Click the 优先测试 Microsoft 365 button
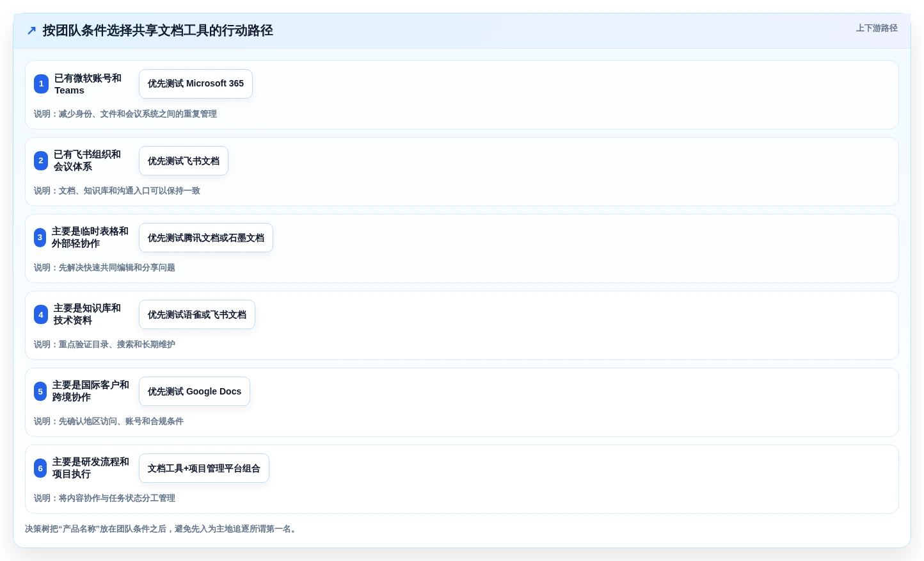The height and width of the screenshot is (561, 924). pyautogui.click(x=196, y=84)
